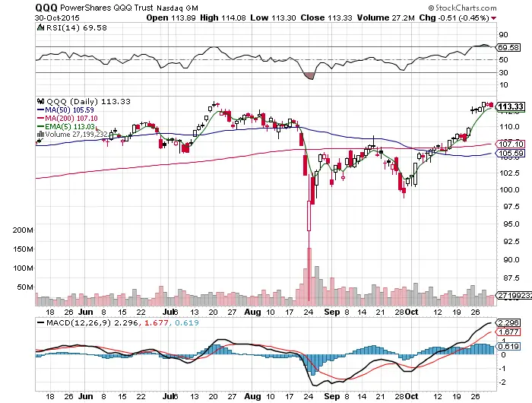This screenshot has height=403, width=532.
Task: Click the 113.33 last price box on the price axis
Action: click(x=510, y=106)
